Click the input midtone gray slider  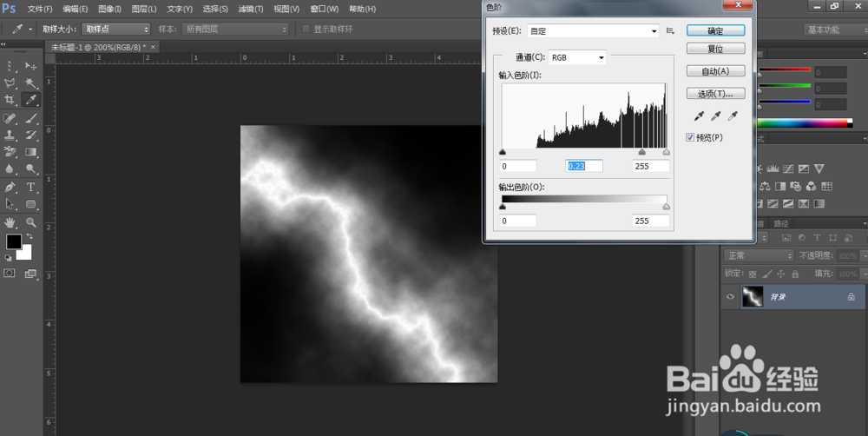pos(642,152)
